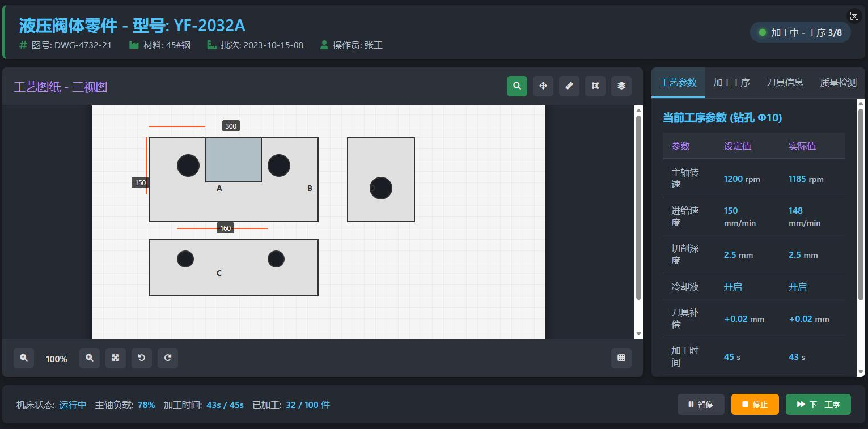
Task: Click the 运行中 machine status value
Action: [x=73, y=405]
